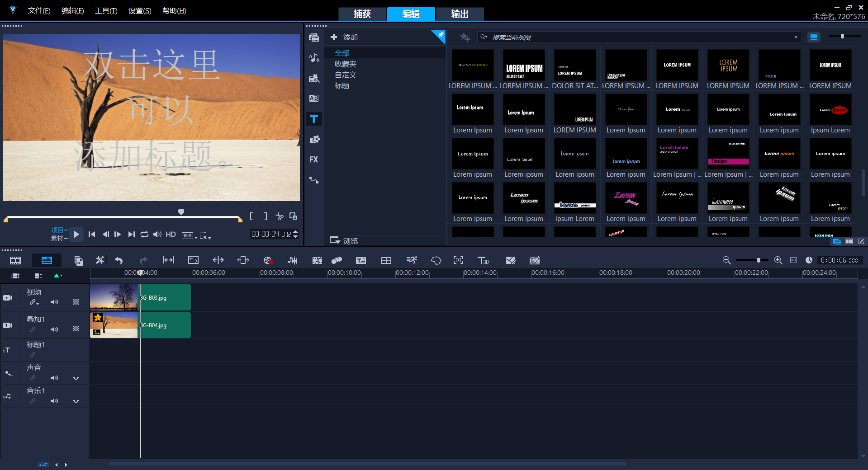The image size is (868, 470).
Task: Expand the 声音 track options chevron
Action: [x=76, y=378]
